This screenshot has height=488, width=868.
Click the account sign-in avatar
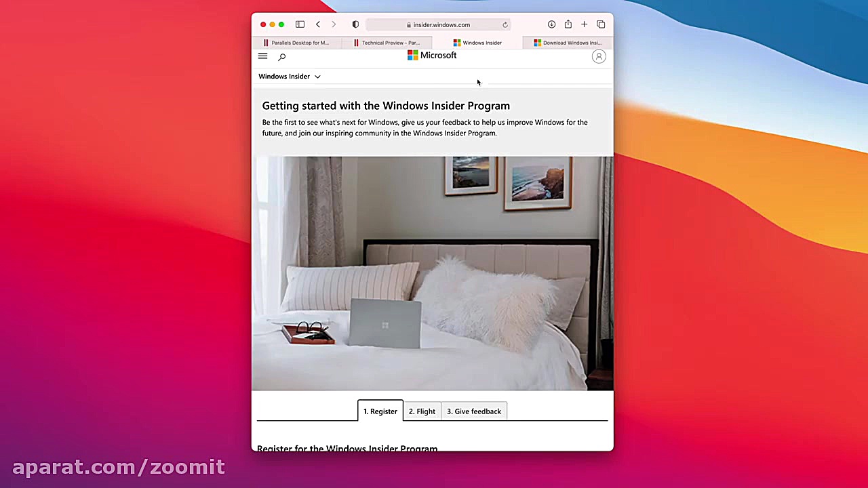(x=599, y=57)
